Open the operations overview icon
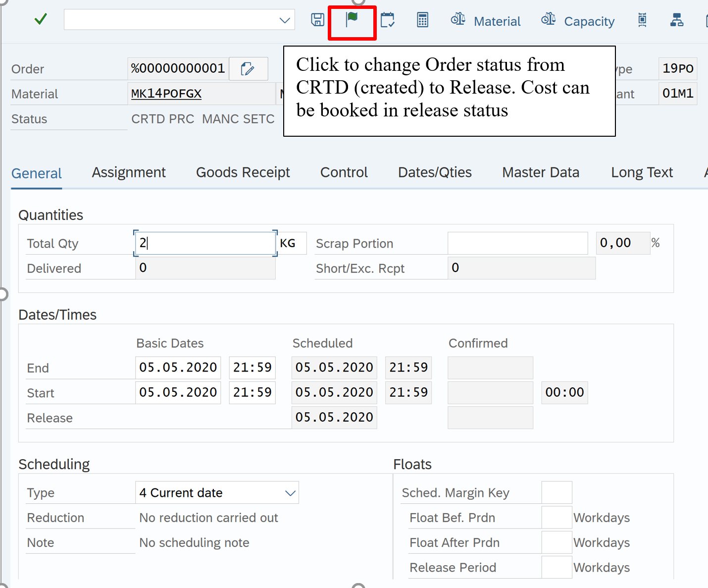The height and width of the screenshot is (588, 708). [x=642, y=20]
